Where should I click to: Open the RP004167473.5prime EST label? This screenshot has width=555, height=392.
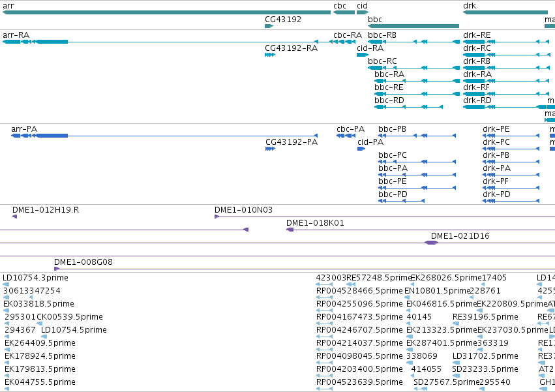359,317
